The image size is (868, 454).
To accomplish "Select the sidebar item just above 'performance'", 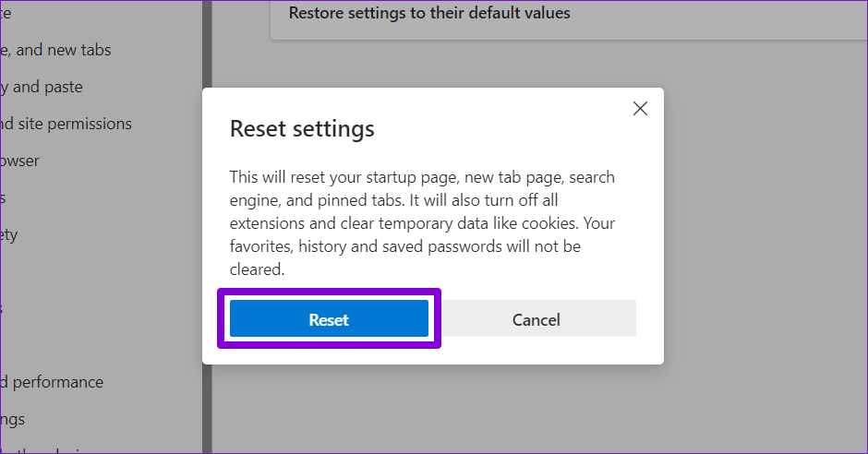I will [x=3, y=308].
